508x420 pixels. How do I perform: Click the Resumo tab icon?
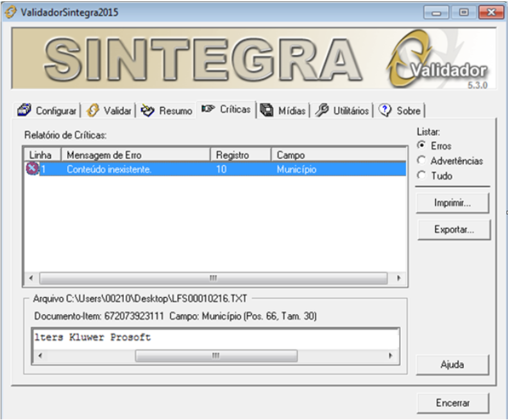pos(148,111)
